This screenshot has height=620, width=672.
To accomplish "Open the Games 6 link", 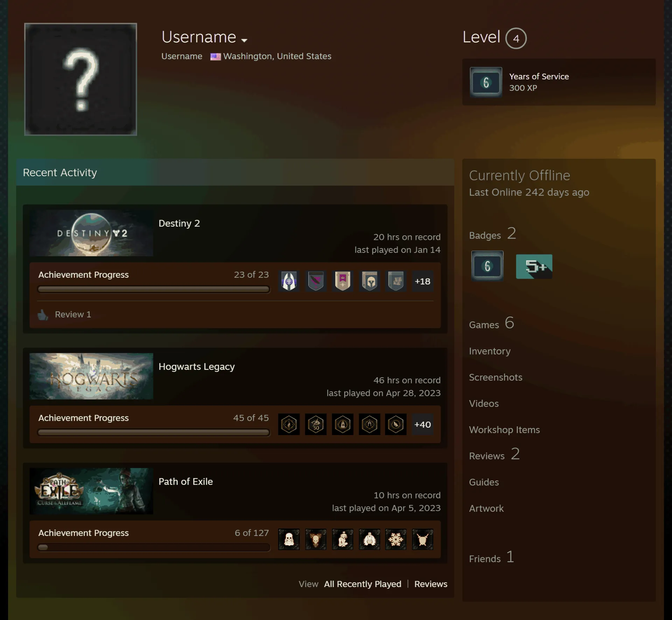I will [x=491, y=323].
